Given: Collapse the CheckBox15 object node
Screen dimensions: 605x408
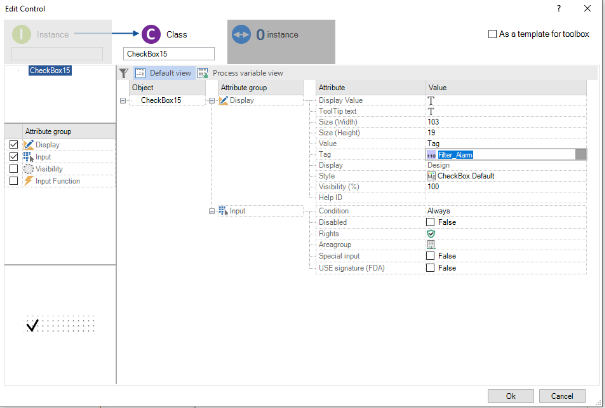Looking at the screenshot, I should [x=123, y=101].
